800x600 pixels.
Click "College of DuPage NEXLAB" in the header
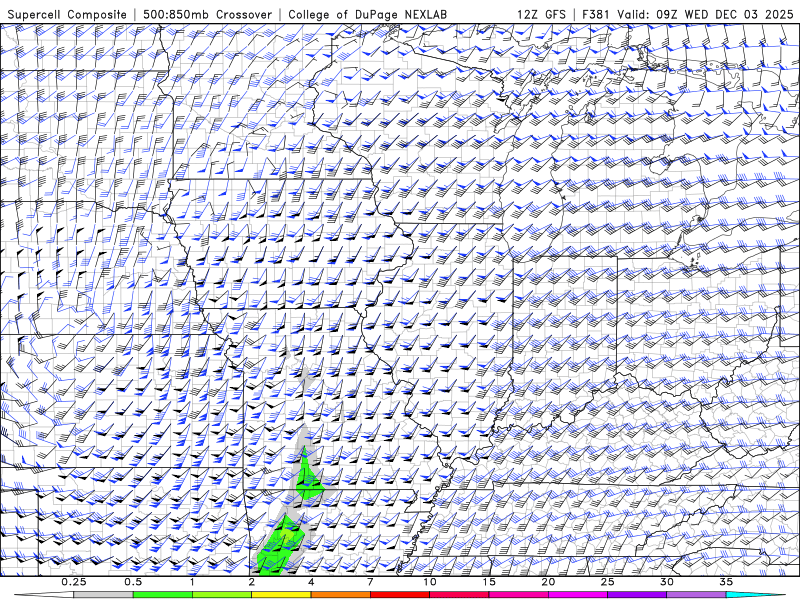pyautogui.click(x=367, y=14)
